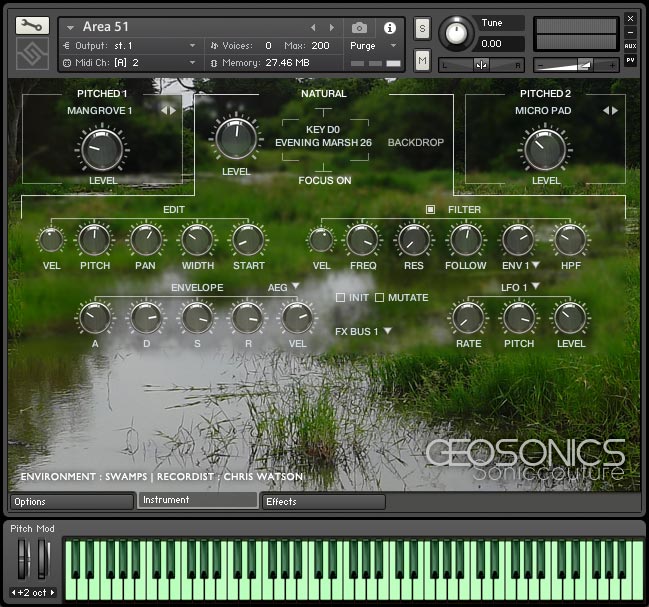649x607 pixels.
Task: Check the MUTATE checkbox
Action: pyautogui.click(x=379, y=298)
